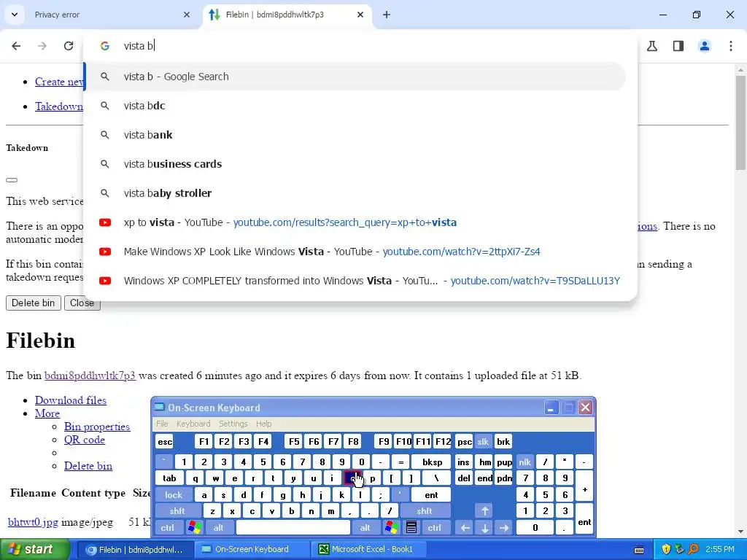Open On-Screen Keyboard Keyboard menu
This screenshot has height=560, width=747.
pyautogui.click(x=193, y=424)
